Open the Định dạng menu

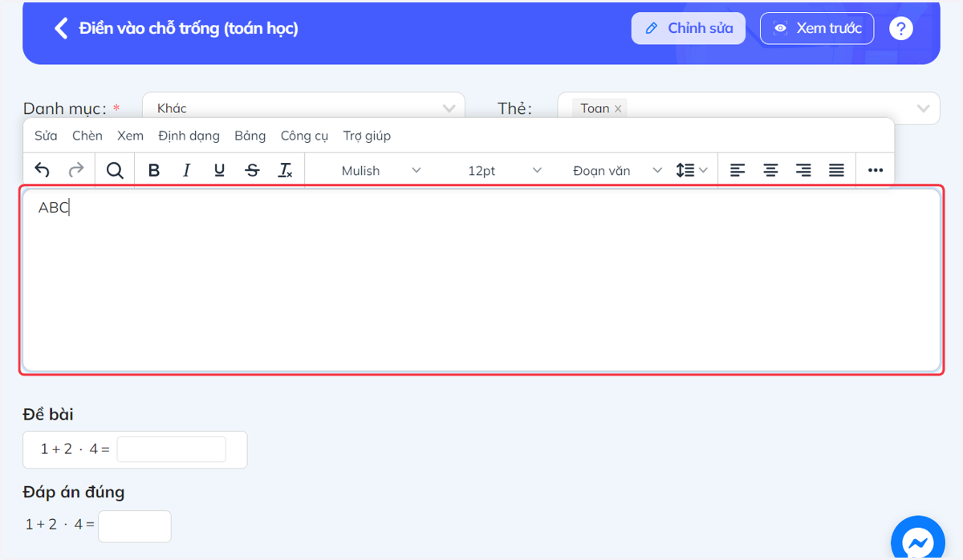(x=189, y=136)
